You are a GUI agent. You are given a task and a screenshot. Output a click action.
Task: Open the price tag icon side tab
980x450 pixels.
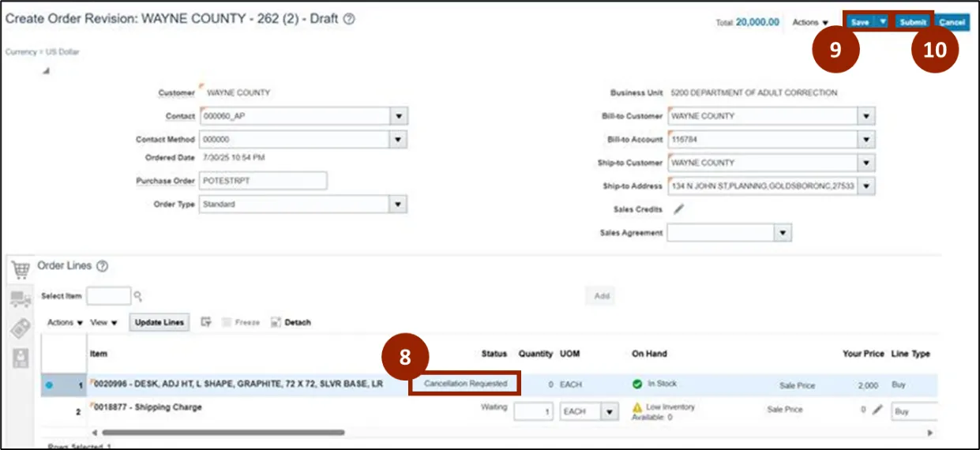20,328
